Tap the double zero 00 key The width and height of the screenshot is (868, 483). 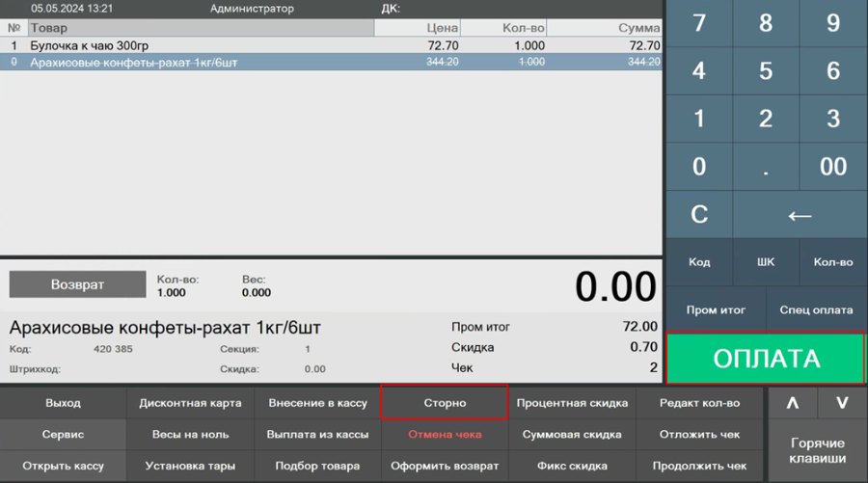point(833,167)
